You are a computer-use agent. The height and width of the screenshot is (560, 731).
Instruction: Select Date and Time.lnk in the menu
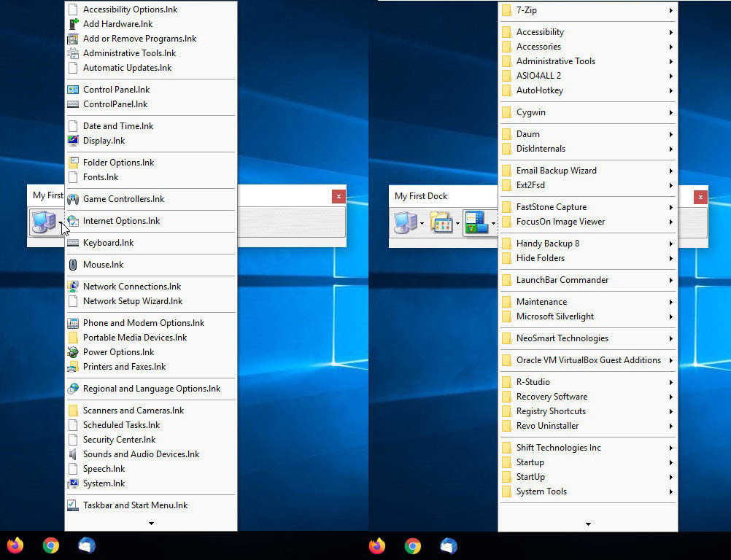(150, 126)
